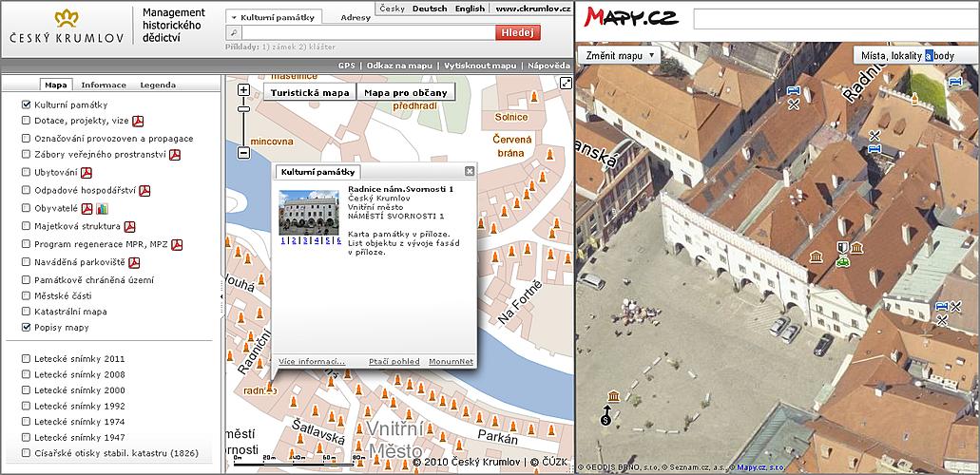This screenshot has width=980, height=475.
Task: Open bar chart icon next to Obyvatelé
Action: click(102, 208)
